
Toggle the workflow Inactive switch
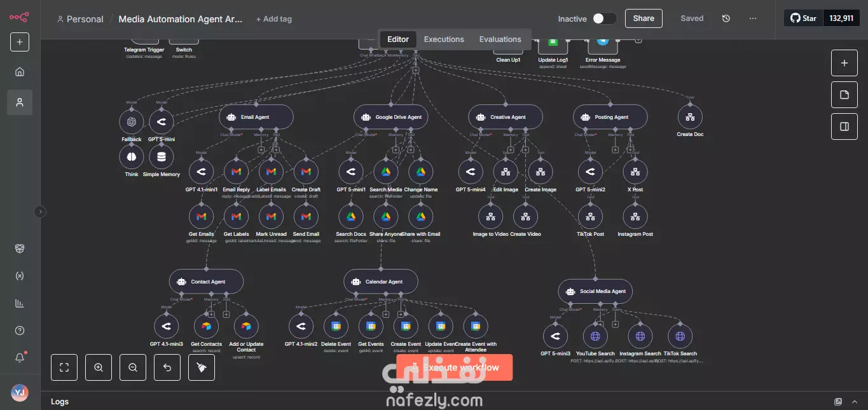[604, 18]
